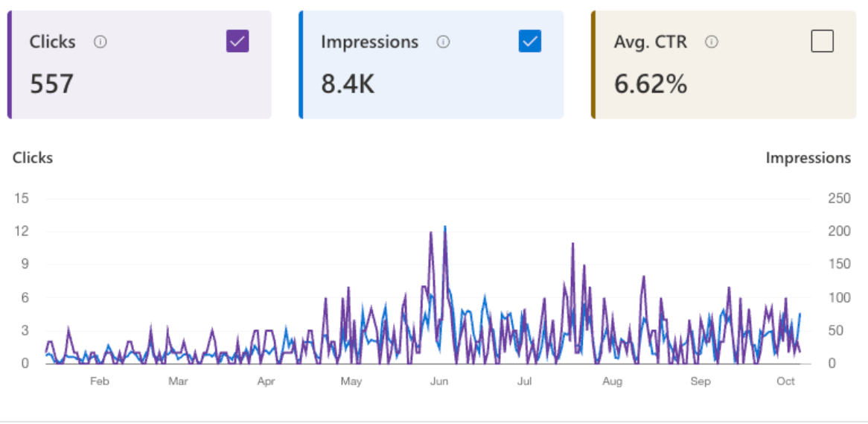Open the Impressions info tooltip icon
This screenshot has width=868, height=424.
(x=443, y=42)
